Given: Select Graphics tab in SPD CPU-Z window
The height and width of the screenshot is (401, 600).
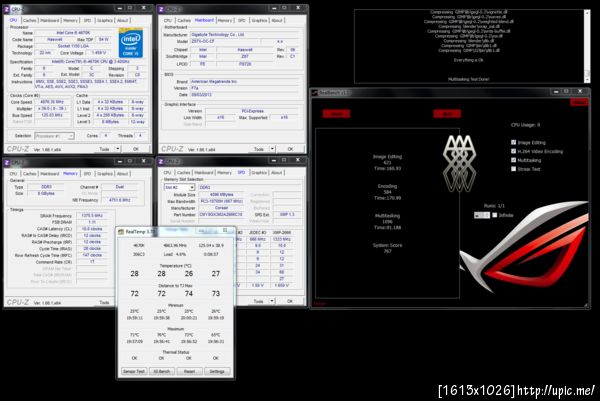Looking at the screenshot, I should [259, 173].
